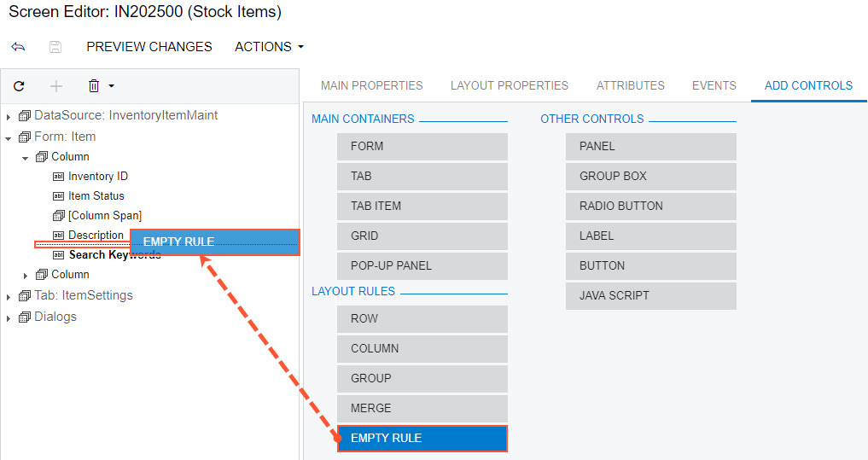The width and height of the screenshot is (868, 460).
Task: Open the delete button dropdown arrow
Action: [x=111, y=86]
